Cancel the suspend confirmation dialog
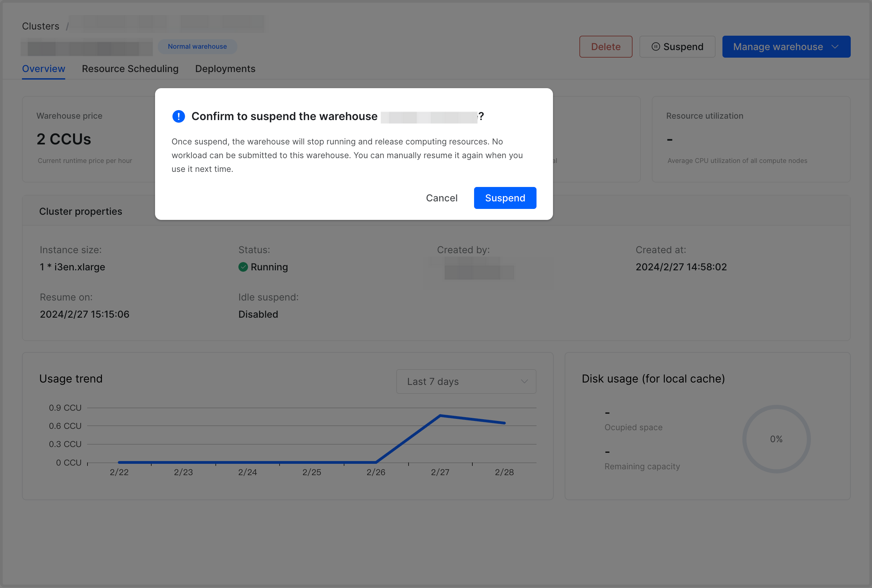The image size is (872, 588). click(441, 198)
